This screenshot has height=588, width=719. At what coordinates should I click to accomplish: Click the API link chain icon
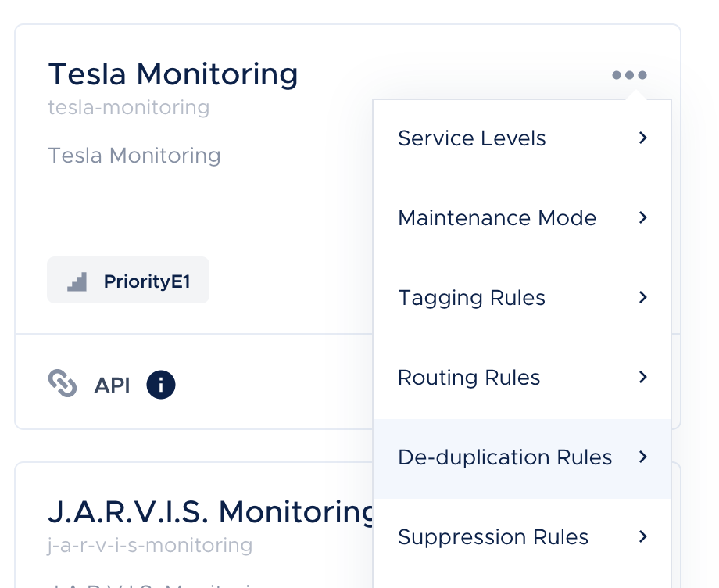coord(63,383)
